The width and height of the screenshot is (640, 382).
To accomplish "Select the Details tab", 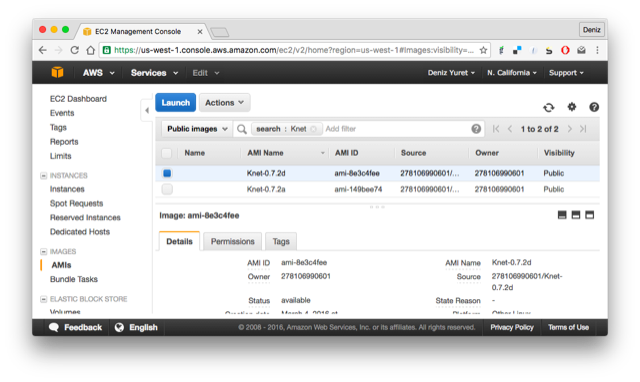I will (x=179, y=241).
